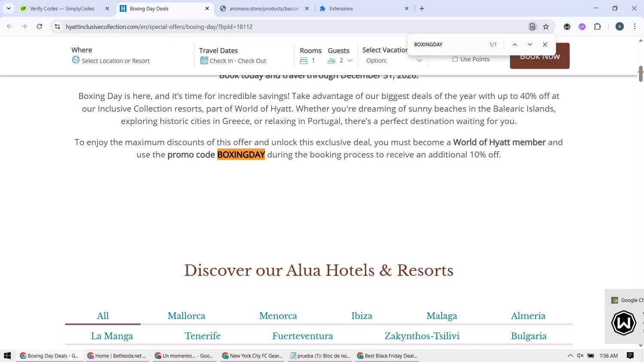Select the Menorca tab
Image resolution: width=644 pixels, height=362 pixels.
(x=278, y=316)
